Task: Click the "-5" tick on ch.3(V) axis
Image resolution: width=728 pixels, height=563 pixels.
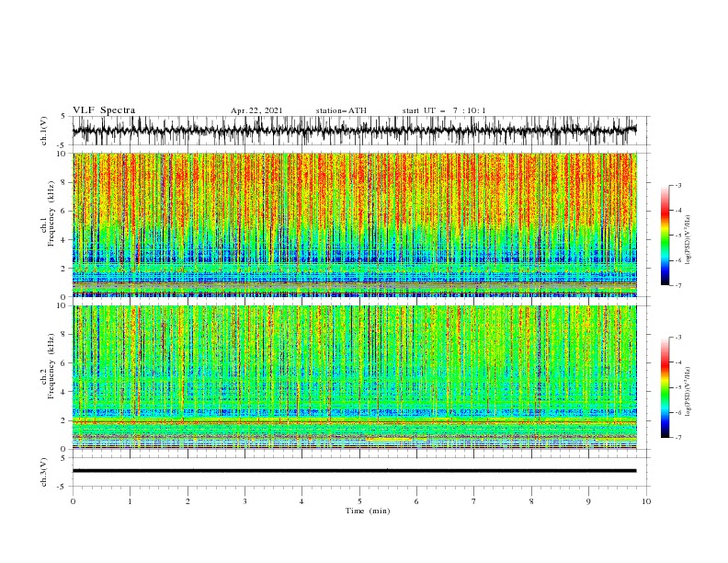Action: pos(62,487)
